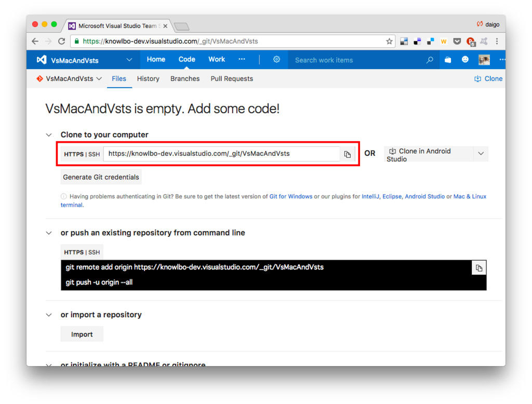
Task: Click the red extension icon with badge
Action: pos(471,42)
